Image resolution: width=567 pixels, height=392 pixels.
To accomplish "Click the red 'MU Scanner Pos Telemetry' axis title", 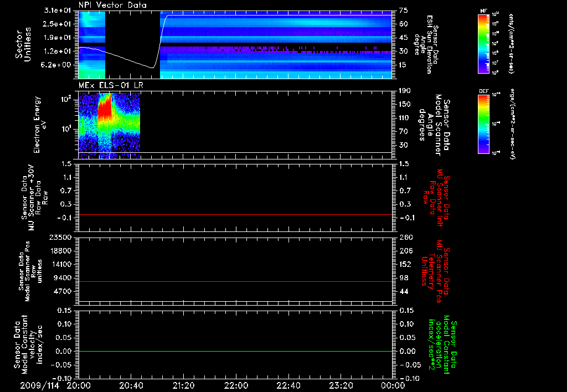I will pos(435,271).
